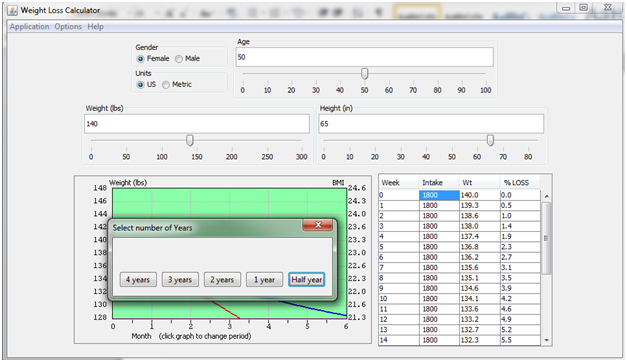Click the Intake column header
The image size is (627, 362).
coord(439,183)
